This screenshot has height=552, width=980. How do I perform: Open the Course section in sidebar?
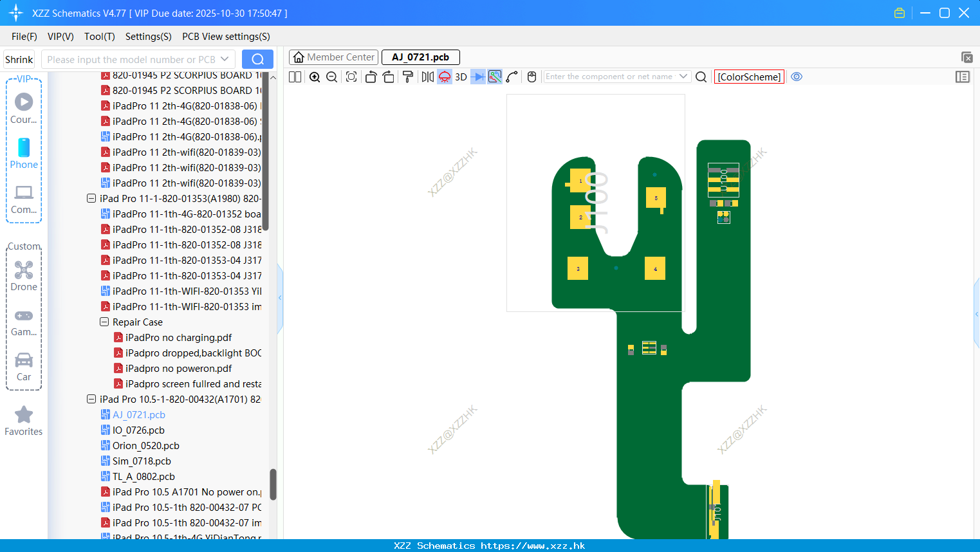point(24,108)
